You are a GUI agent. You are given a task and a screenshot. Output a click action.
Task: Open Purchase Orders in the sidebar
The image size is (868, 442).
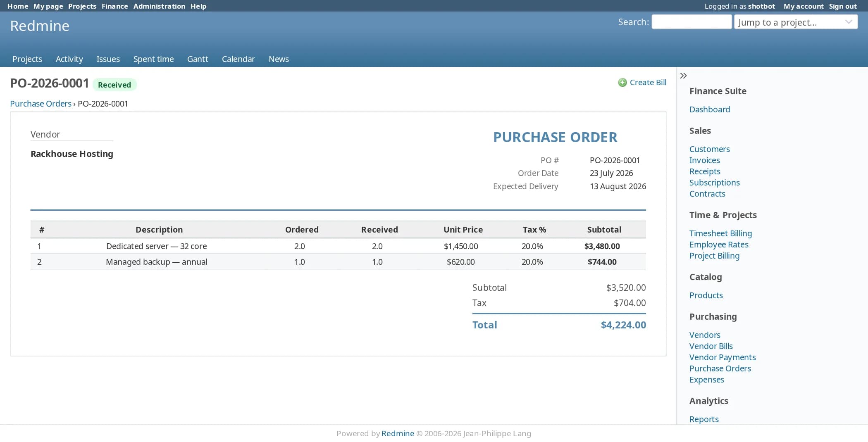720,368
